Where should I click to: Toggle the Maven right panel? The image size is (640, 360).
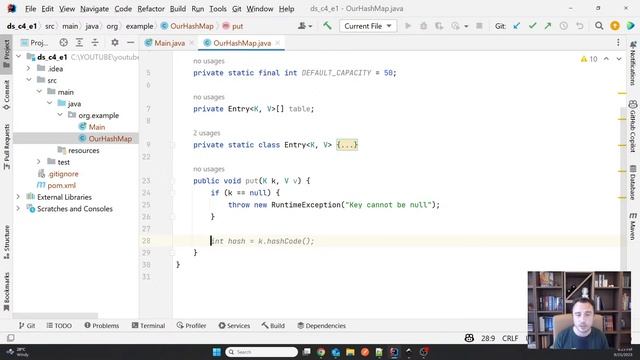(x=633, y=226)
